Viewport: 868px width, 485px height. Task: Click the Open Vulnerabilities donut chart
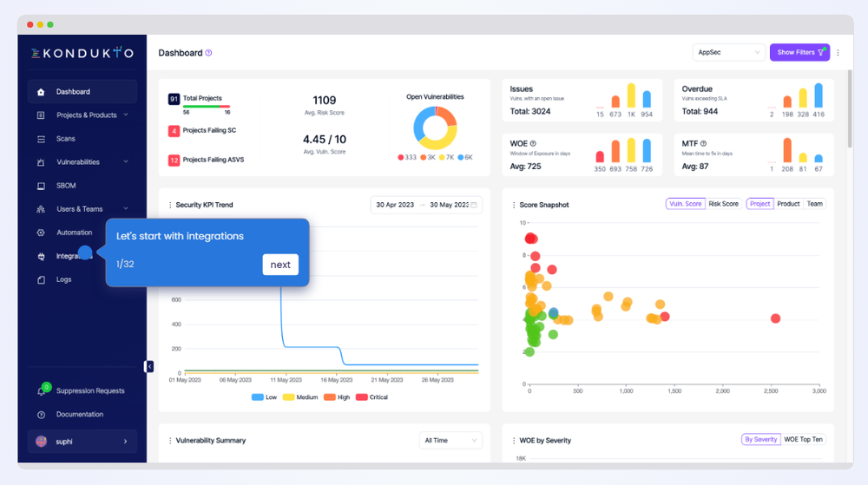435,128
